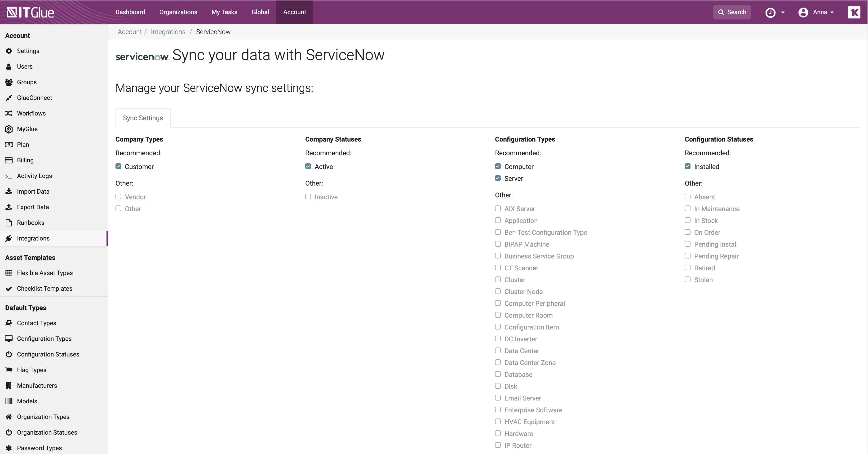Switch to the Sync Settings tab
This screenshot has height=454, width=868.
(142, 118)
